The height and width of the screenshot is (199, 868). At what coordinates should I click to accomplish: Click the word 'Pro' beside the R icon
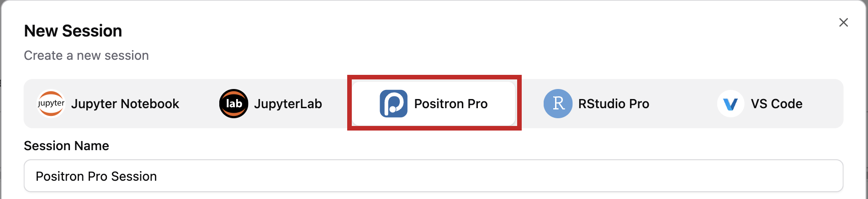pyautogui.click(x=639, y=104)
